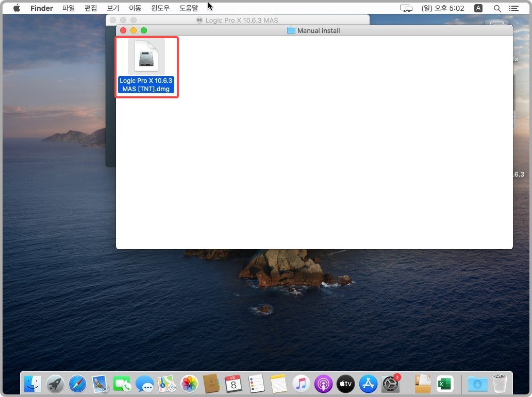Open App Store from the Dock
Screen dimensions: 532x397
coord(368,384)
